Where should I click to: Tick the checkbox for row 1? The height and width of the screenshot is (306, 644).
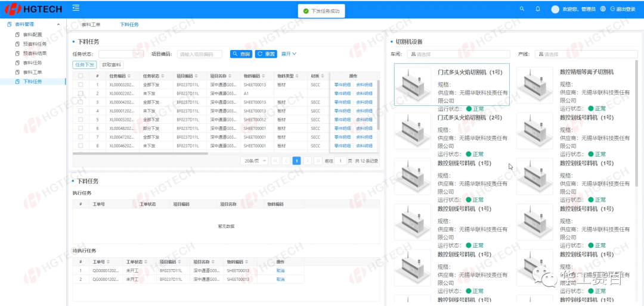(80, 85)
